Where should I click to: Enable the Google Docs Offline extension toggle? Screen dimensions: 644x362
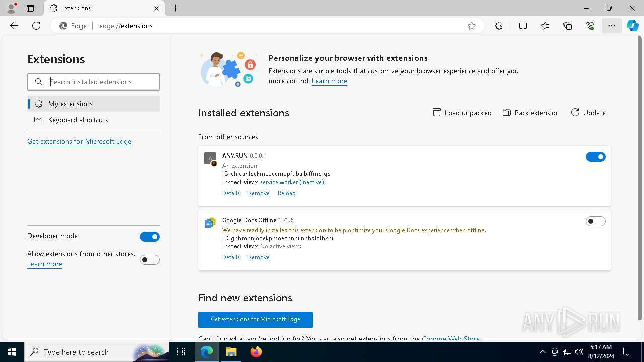click(x=596, y=221)
